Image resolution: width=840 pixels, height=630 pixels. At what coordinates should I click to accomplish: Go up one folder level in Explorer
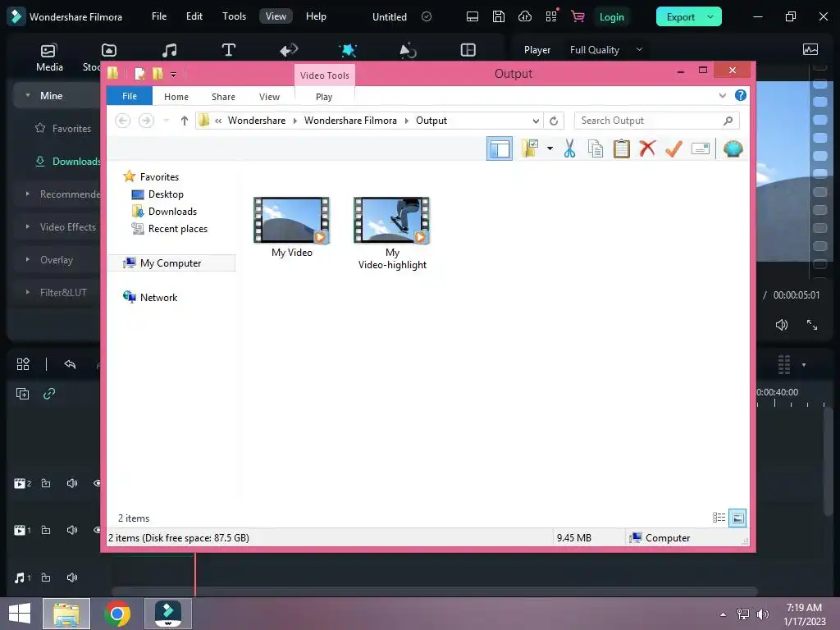[184, 121]
